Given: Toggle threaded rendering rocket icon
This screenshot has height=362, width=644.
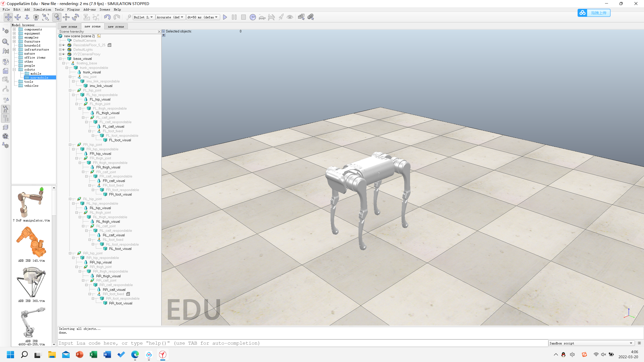Looking at the screenshot, I should 281,17.
